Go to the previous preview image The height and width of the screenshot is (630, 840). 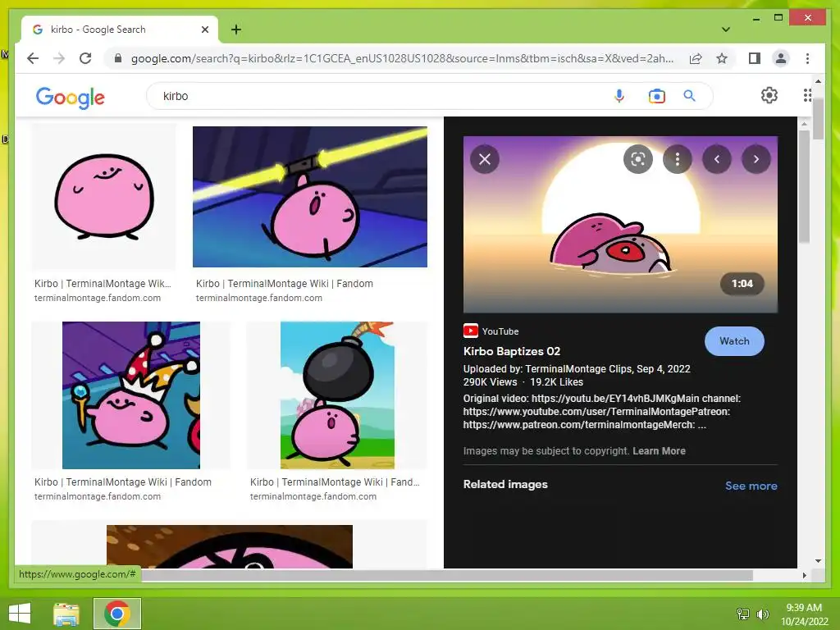point(717,159)
